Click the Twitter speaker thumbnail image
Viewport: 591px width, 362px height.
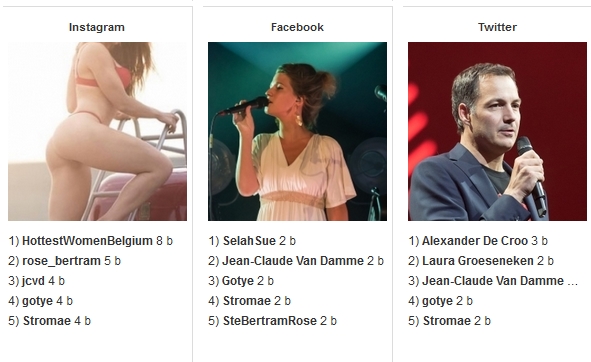click(498, 131)
